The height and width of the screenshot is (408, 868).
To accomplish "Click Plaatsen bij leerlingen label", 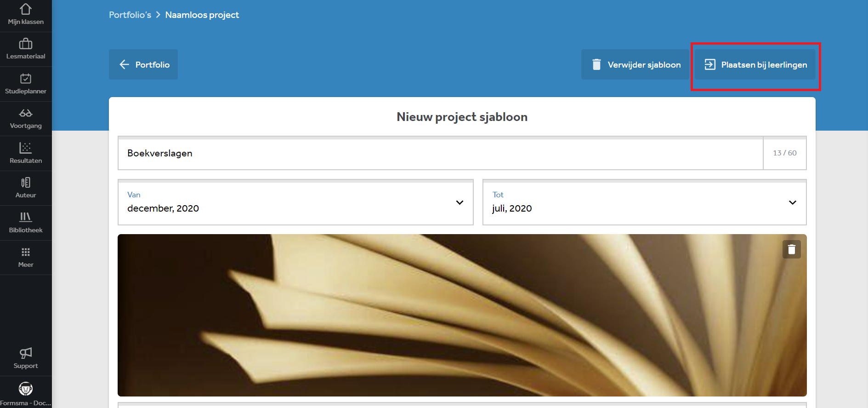I will (x=764, y=65).
